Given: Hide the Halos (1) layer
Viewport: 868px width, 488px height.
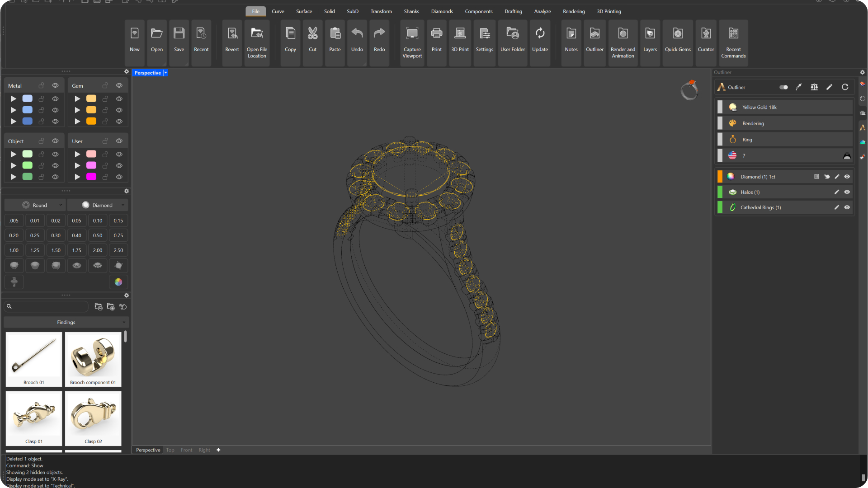Looking at the screenshot, I should [x=847, y=192].
